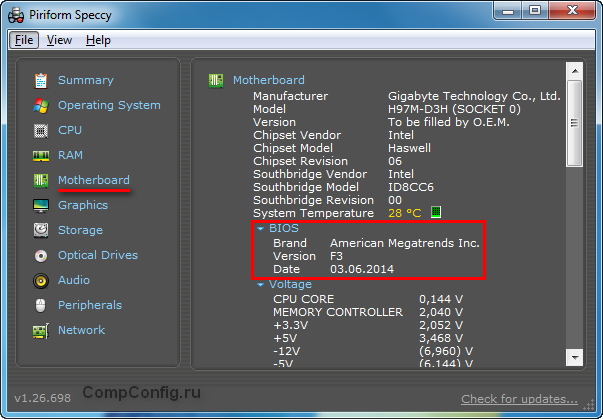The width and height of the screenshot is (603, 419).
Task: Click the 28 °C temperature value
Action: 405,213
